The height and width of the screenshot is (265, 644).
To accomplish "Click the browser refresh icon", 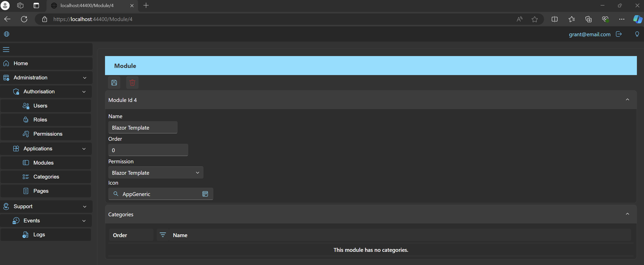I will 24,19.
